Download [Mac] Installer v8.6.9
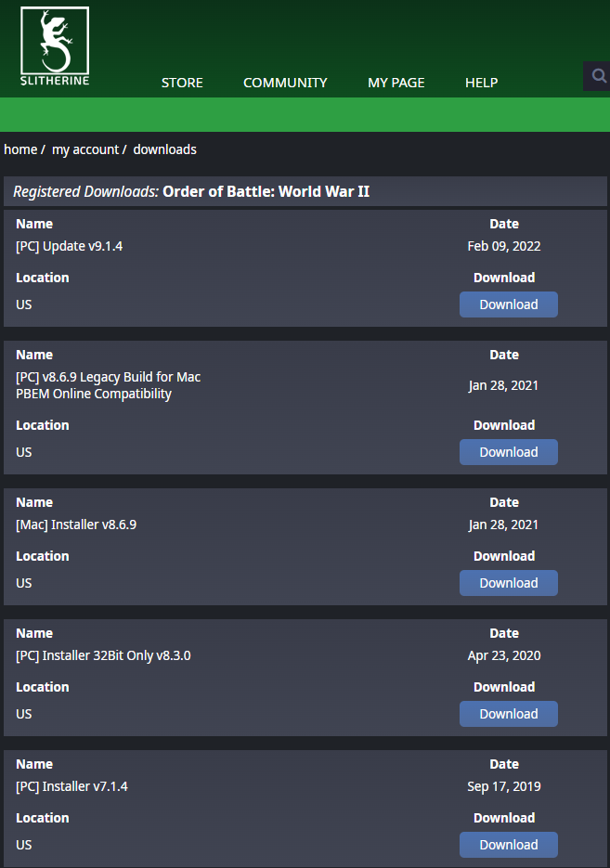This screenshot has width=610, height=868. click(x=509, y=583)
